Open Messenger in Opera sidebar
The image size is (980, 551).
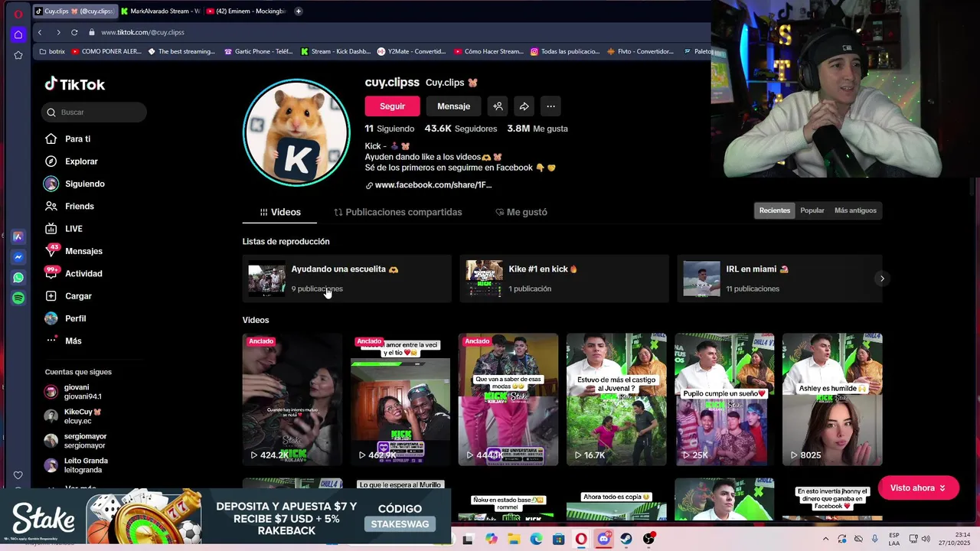(18, 257)
